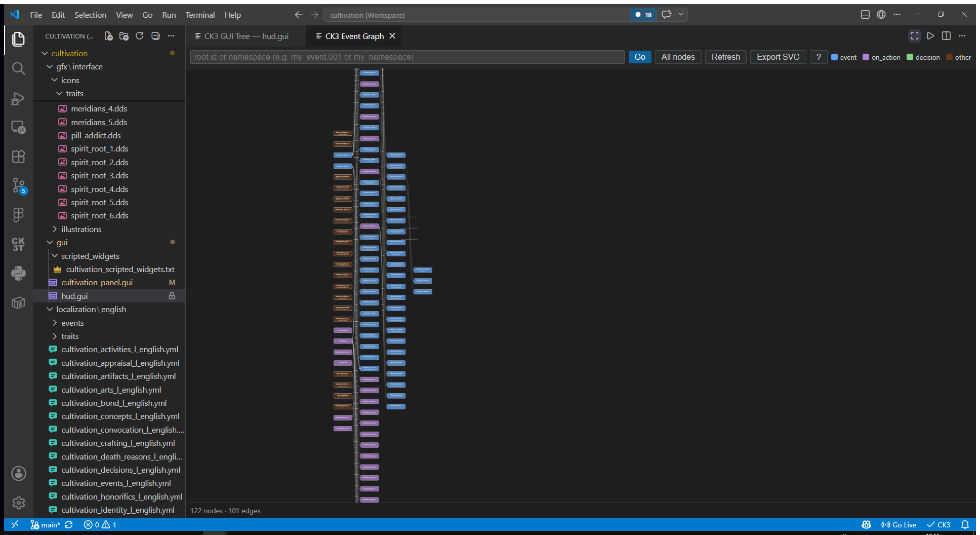Open errors and warnings count
Screen dimensions: 980x535
click(100, 525)
